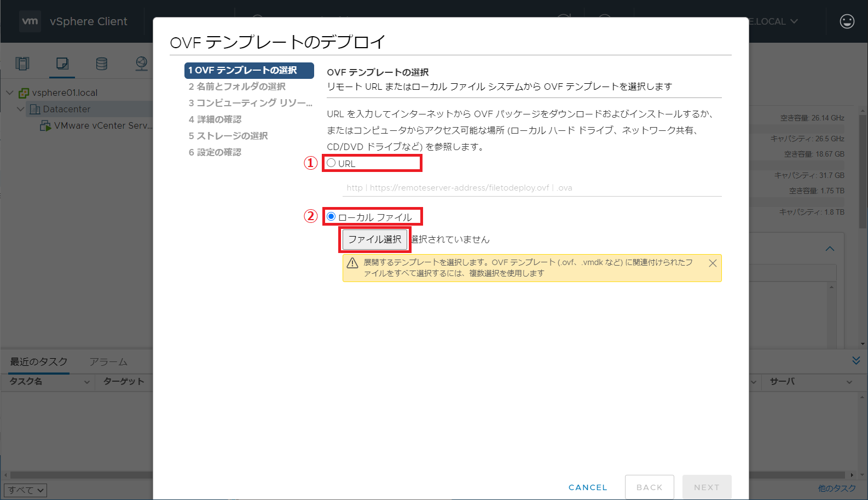868x500 pixels.
Task: Open the タスク名 column filter dropdown
Action: point(86,382)
